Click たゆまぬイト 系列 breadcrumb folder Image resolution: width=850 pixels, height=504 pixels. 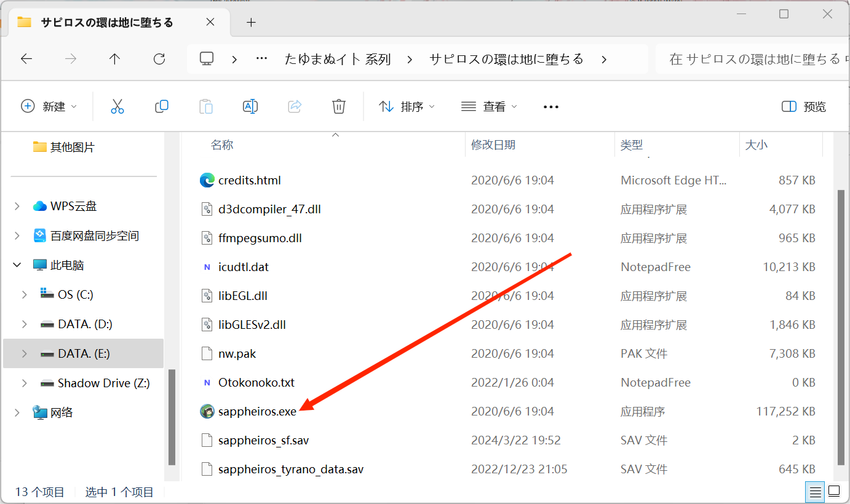pos(338,60)
